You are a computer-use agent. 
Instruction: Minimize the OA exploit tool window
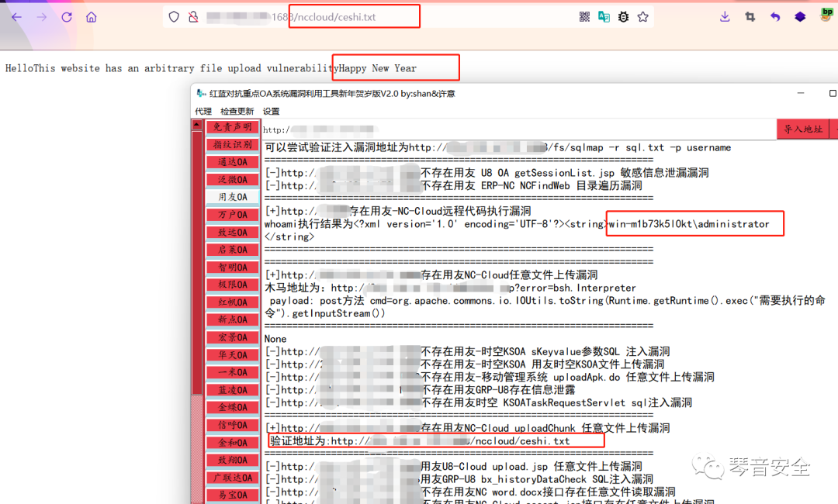coord(801,93)
